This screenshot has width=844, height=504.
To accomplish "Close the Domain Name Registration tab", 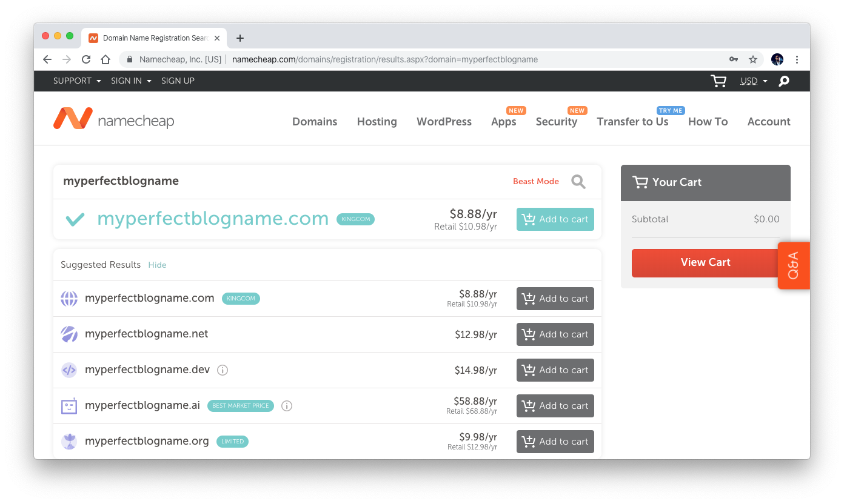I will coord(217,38).
